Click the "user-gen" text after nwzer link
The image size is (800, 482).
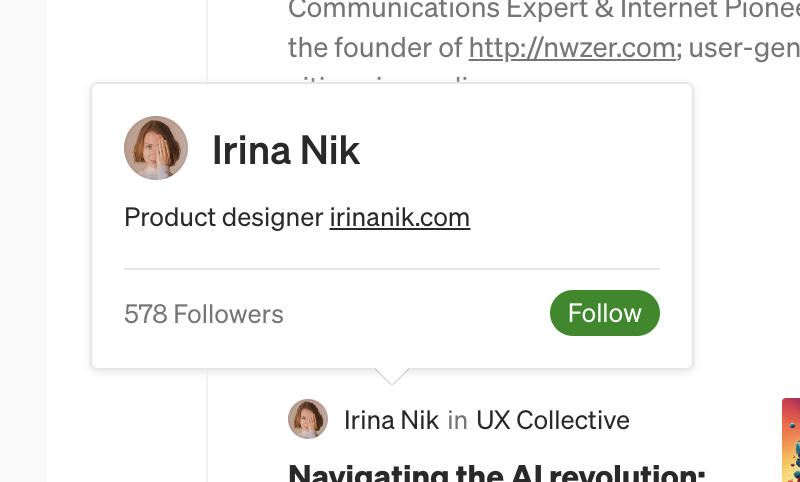pyautogui.click(x=743, y=47)
